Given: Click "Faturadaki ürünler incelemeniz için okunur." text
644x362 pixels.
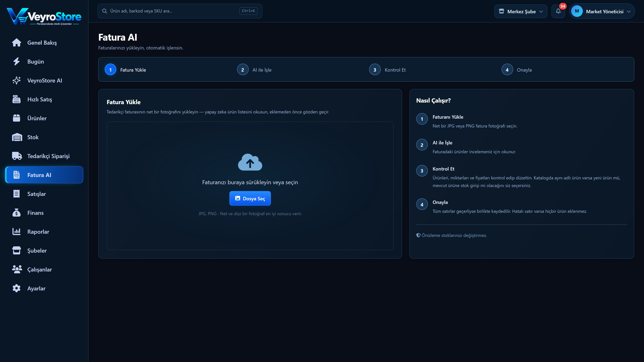Looking at the screenshot, I should pos(474,152).
